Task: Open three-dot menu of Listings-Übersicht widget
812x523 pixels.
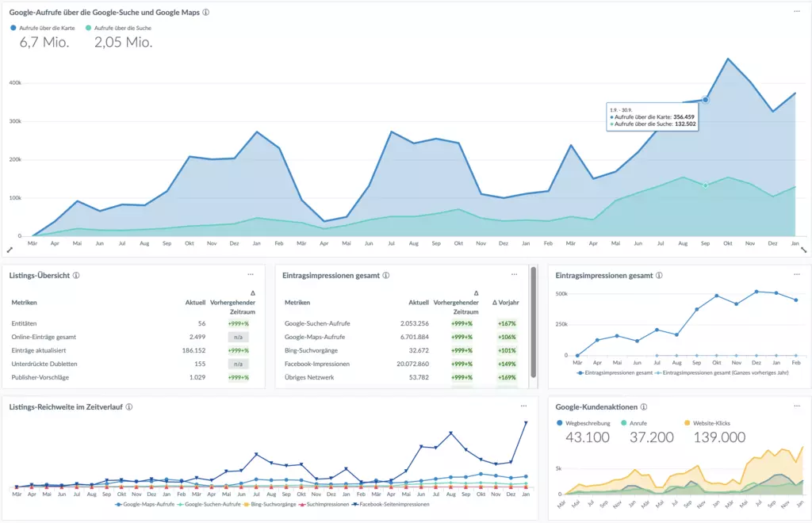Action: coord(251,274)
